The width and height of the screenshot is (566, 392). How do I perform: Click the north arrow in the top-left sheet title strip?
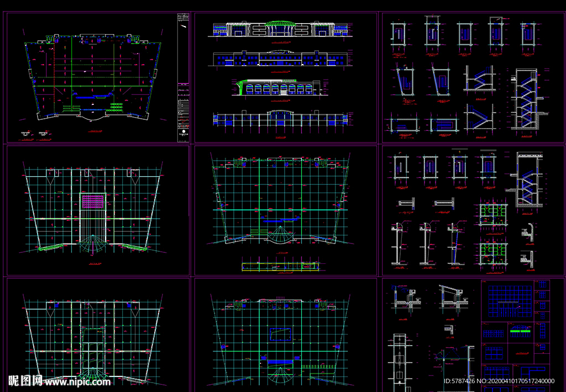click(x=183, y=25)
